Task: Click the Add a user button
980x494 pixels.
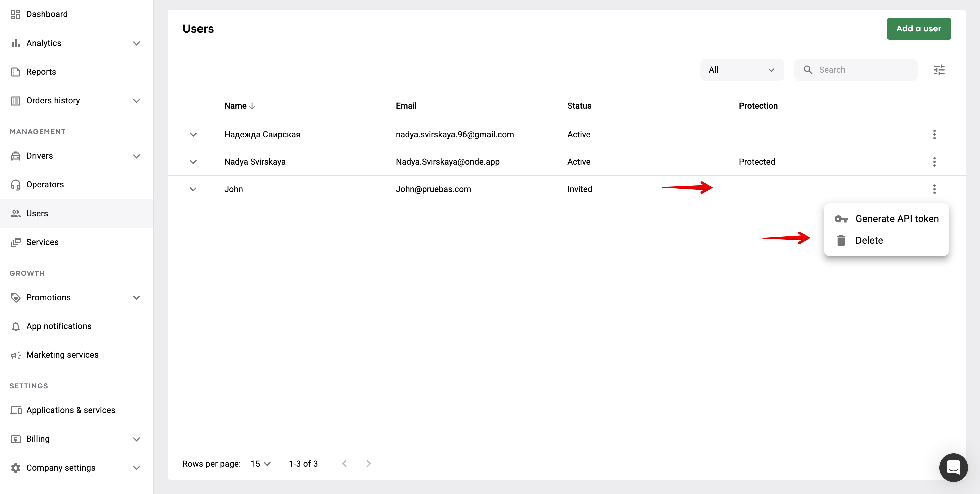Action: [x=918, y=29]
